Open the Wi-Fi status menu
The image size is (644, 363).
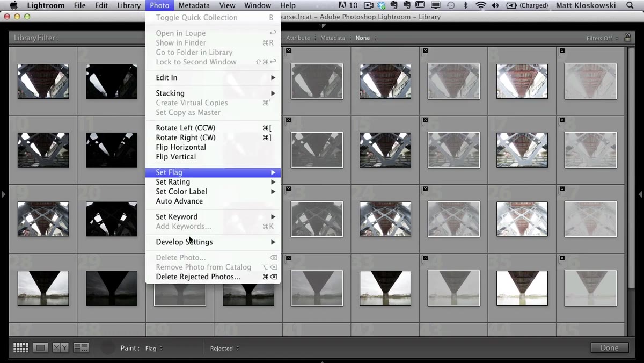point(480,5)
